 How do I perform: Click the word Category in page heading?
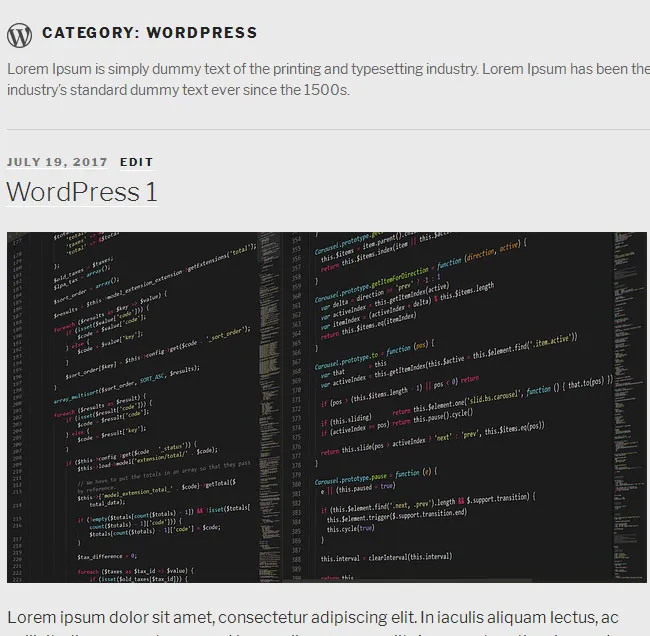89,33
